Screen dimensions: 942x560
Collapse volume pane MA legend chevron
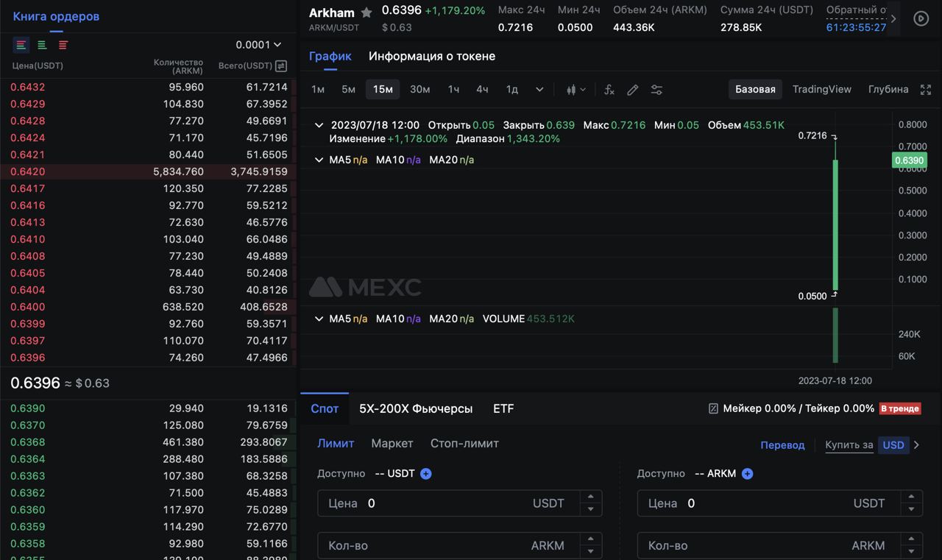point(319,319)
